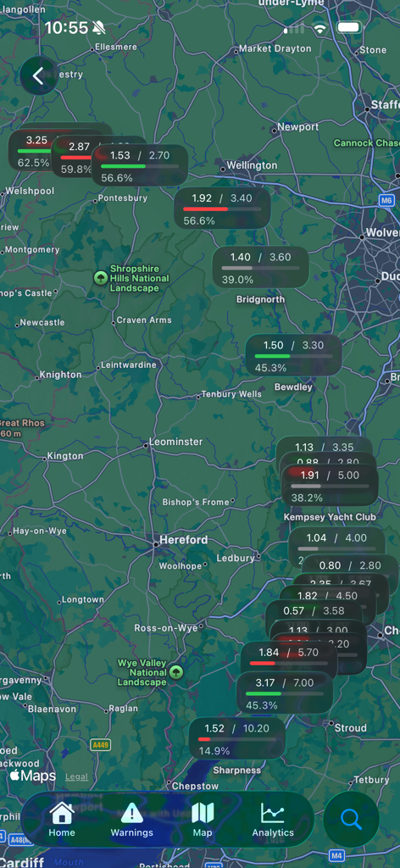Tap the Bishop's Frome label
The image size is (400, 868).
click(195, 502)
